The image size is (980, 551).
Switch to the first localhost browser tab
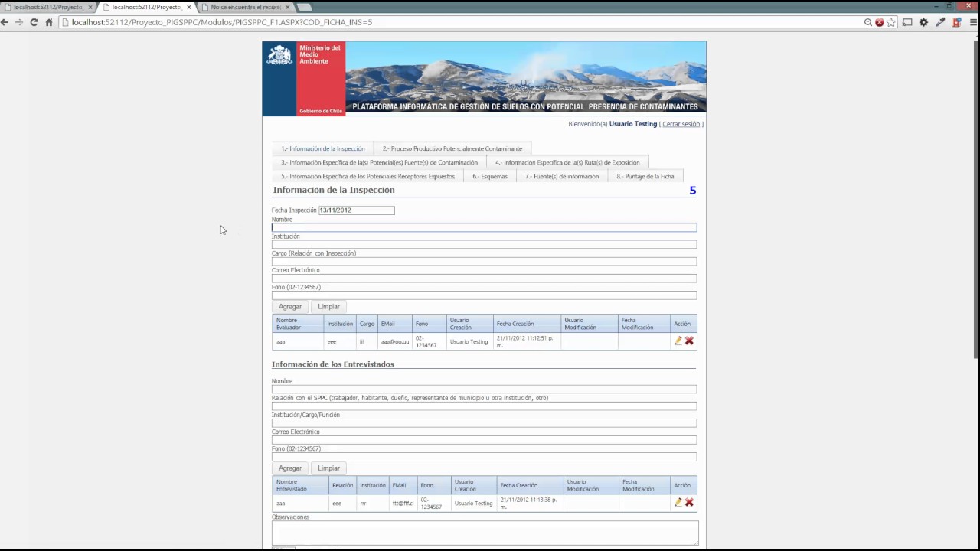click(47, 7)
